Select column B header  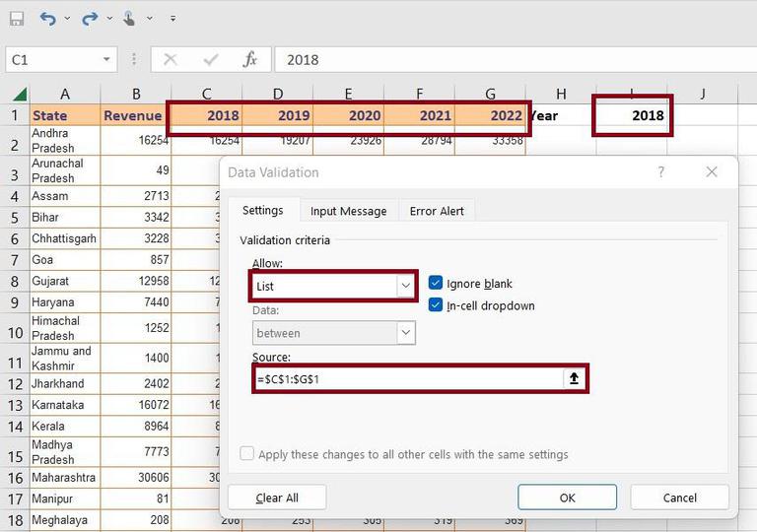click(x=136, y=94)
